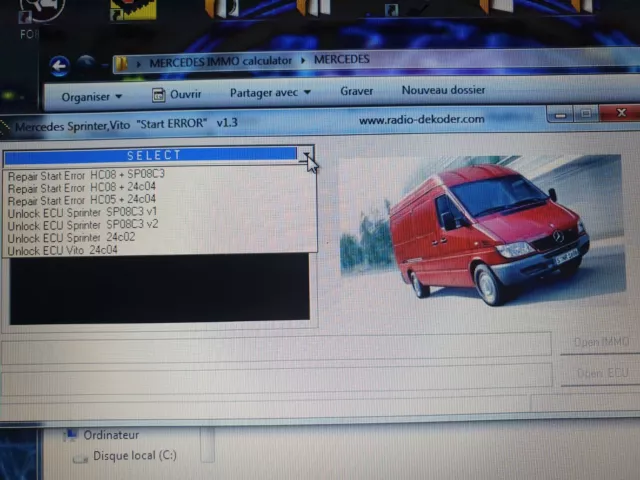Click the red Sprinter van image
The image size is (640, 480).
point(482,231)
